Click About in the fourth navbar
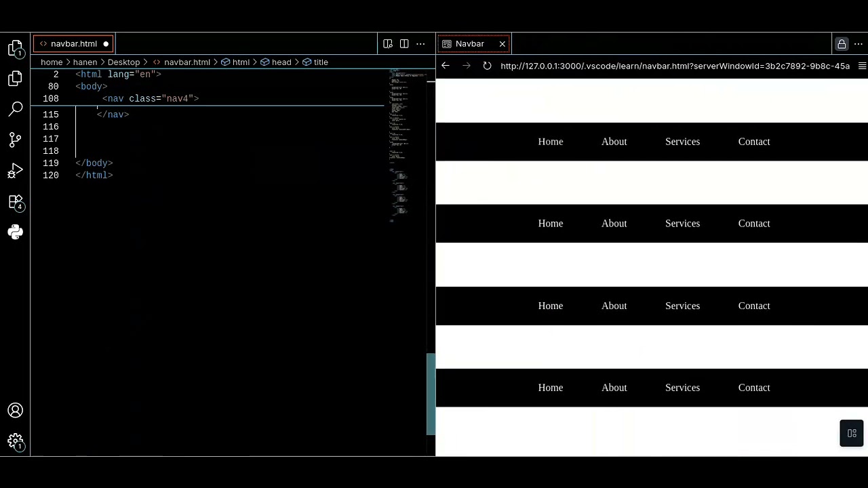 pos(614,388)
